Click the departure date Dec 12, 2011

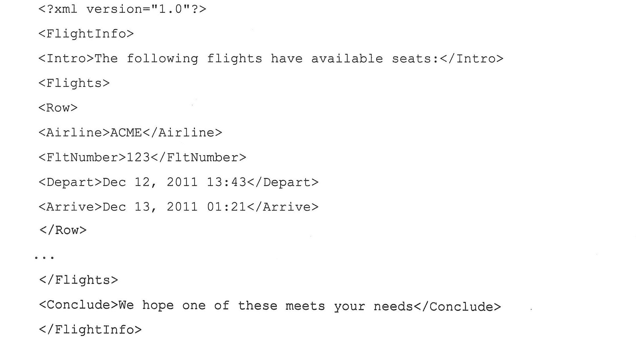150,182
